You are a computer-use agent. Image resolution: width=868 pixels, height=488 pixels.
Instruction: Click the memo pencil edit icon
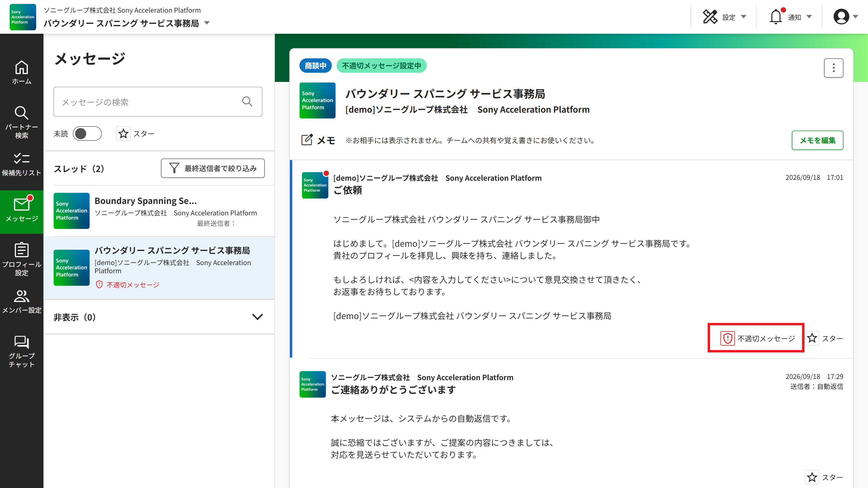click(x=307, y=140)
